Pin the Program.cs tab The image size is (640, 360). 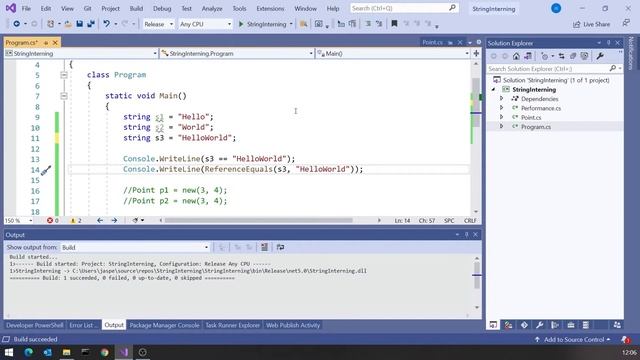(46, 42)
